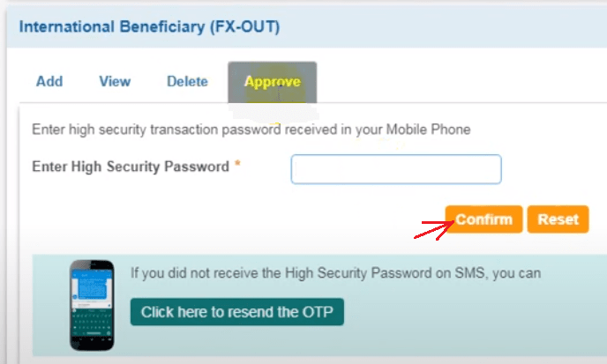Image resolution: width=607 pixels, height=364 pixels.
Task: Click the International Beneficiary (FX-OUT) heading
Action: point(149,26)
